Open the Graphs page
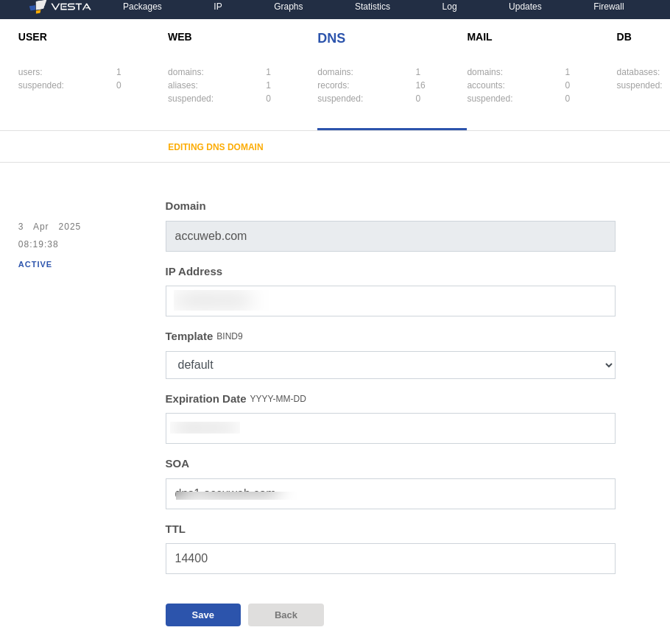 [289, 7]
